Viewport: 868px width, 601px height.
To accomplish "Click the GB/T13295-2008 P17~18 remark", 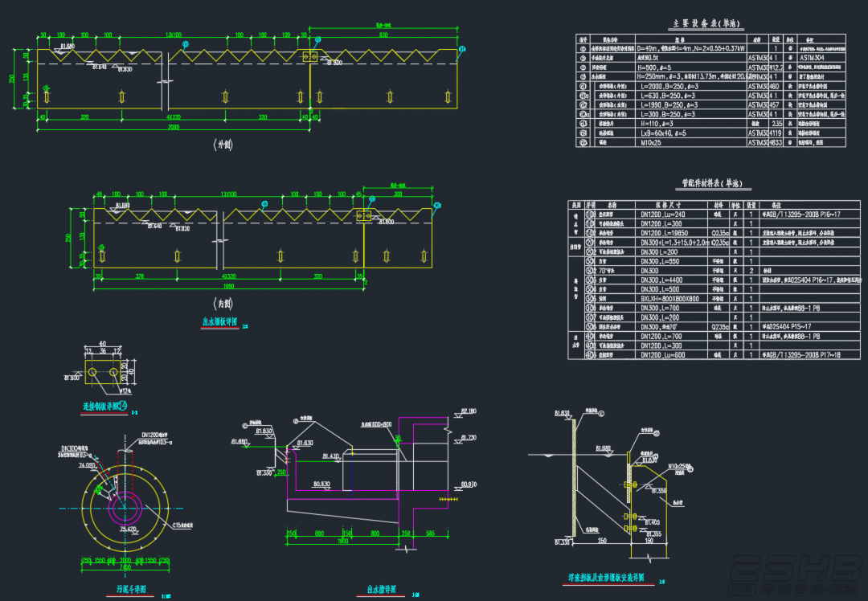I will tap(801, 355).
